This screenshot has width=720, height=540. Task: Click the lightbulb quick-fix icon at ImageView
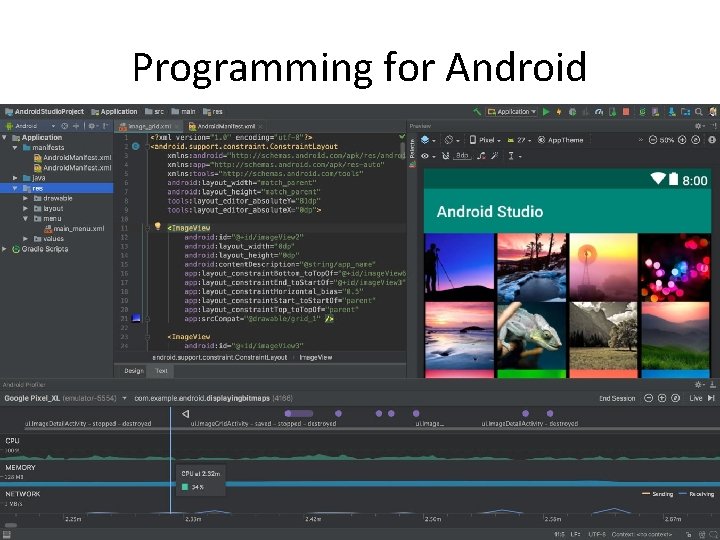[158, 226]
